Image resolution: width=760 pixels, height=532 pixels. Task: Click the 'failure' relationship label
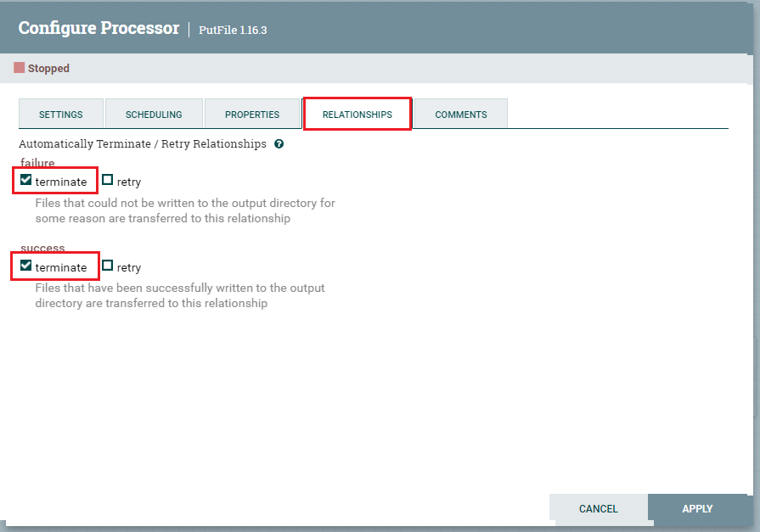click(37, 162)
